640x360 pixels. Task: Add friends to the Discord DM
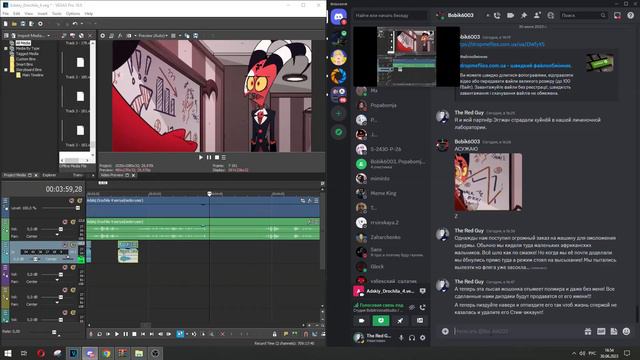tap(537, 16)
